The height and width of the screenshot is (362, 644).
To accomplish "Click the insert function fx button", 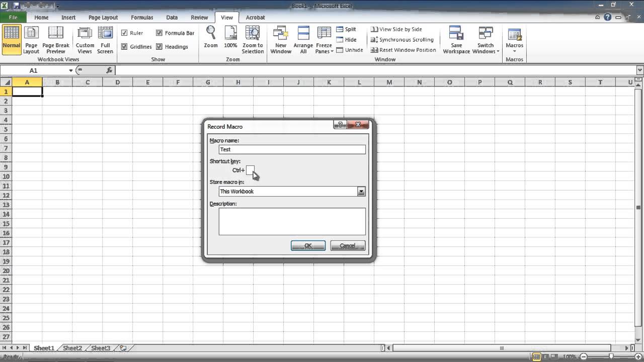I will (x=109, y=71).
